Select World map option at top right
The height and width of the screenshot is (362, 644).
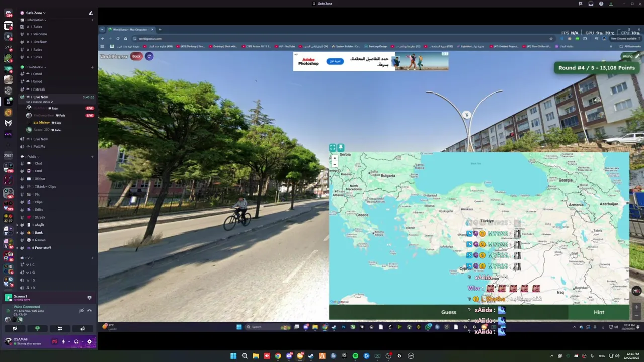tap(631, 56)
